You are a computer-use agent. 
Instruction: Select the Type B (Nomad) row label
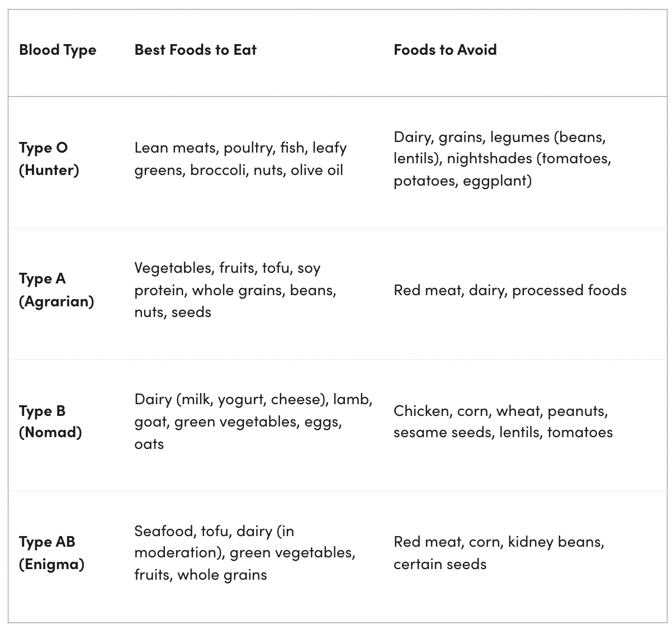[50, 422]
